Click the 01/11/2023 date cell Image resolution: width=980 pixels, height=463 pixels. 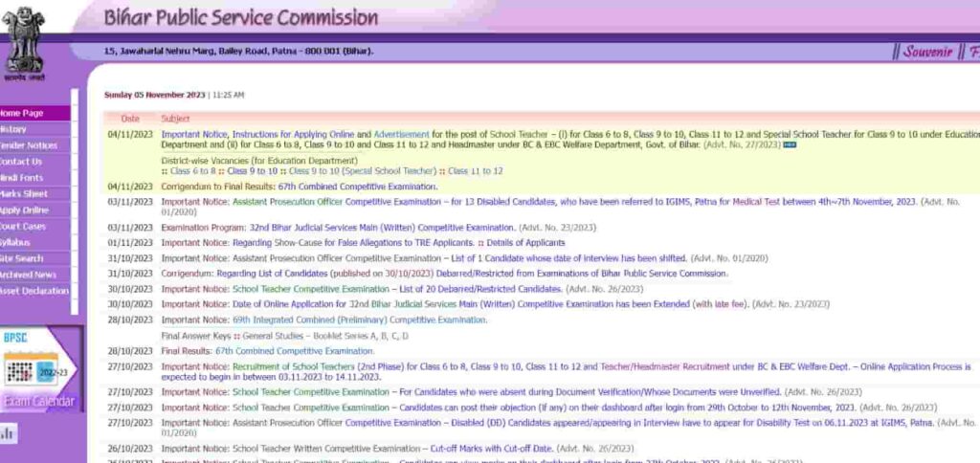(x=130, y=243)
